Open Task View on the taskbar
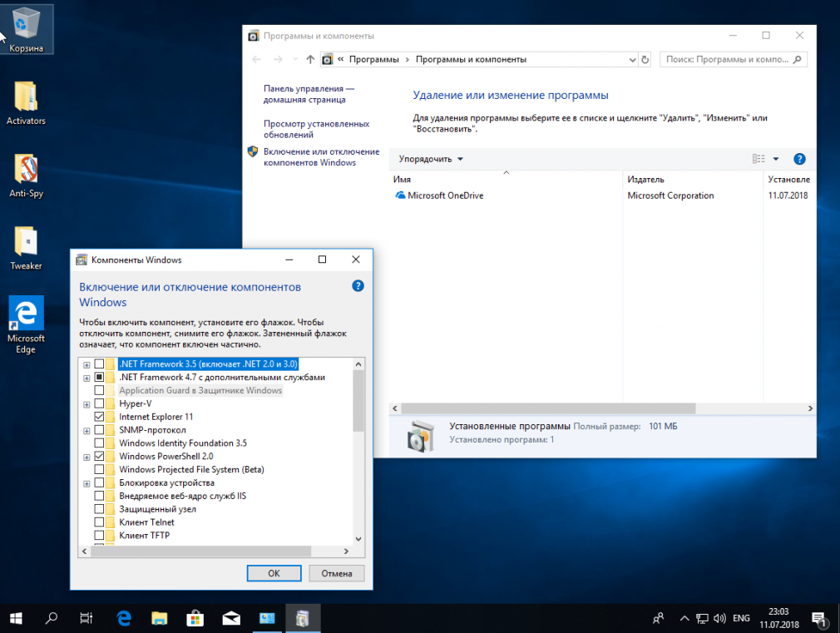Viewport: 840px width, 633px height. point(86,619)
